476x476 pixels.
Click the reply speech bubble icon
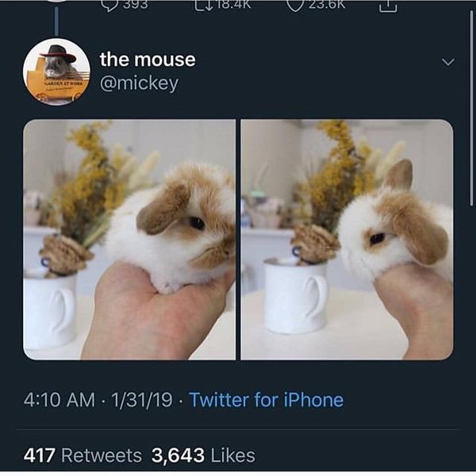tap(109, 4)
